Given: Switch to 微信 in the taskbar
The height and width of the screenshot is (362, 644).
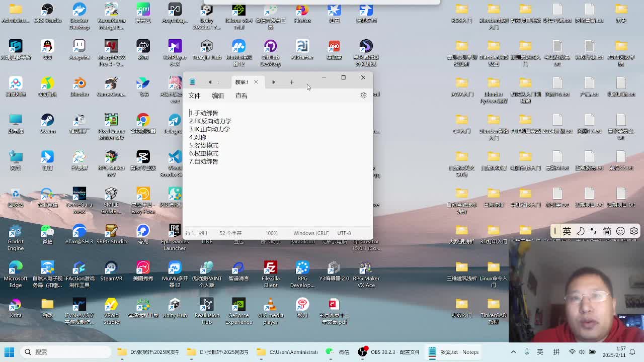Looking at the screenshot, I should point(338,352).
